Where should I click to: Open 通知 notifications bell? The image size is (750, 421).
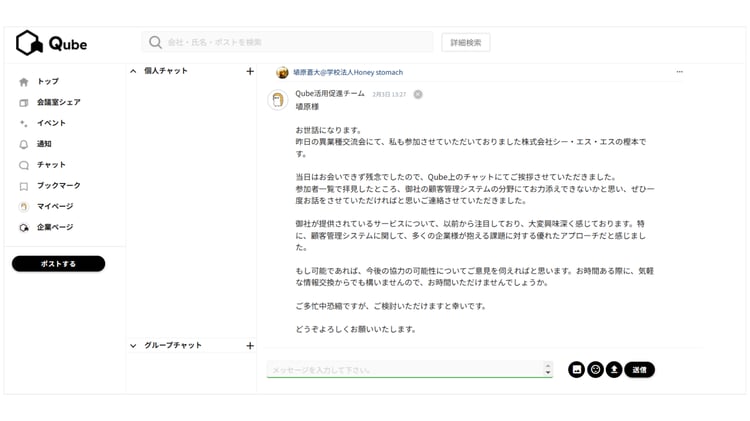44,144
